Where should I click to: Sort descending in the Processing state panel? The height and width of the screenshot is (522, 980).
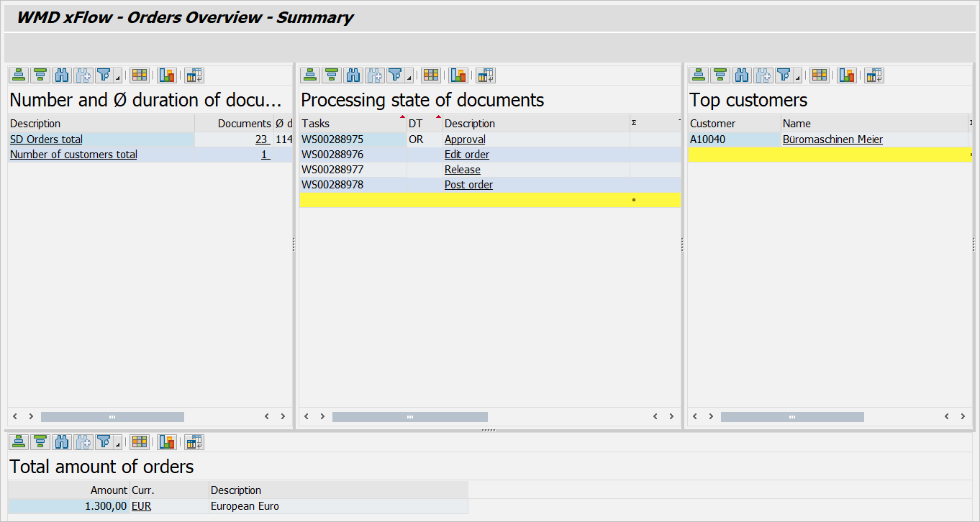[331, 75]
